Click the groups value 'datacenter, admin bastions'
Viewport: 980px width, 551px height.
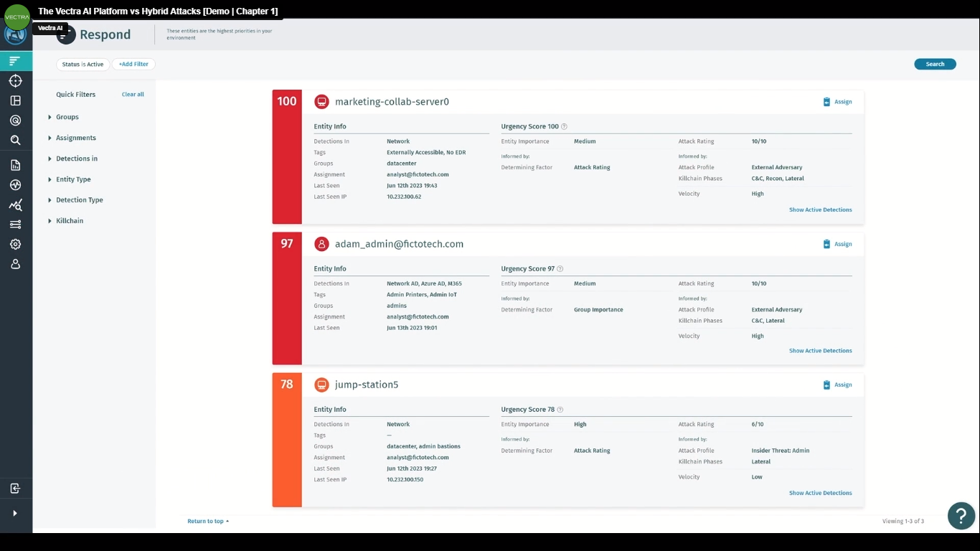[x=423, y=446]
